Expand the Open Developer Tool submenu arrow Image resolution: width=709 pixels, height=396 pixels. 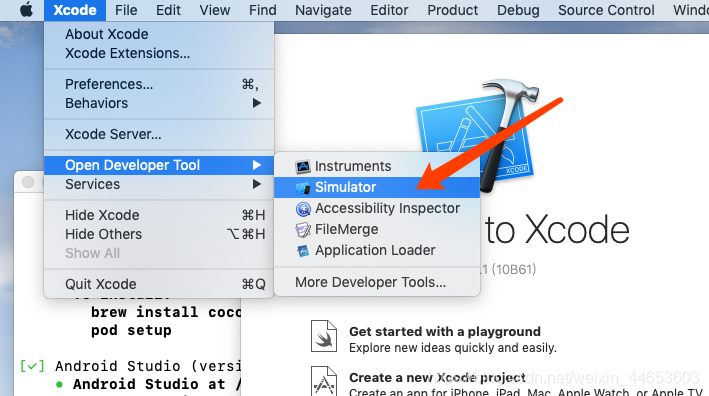coord(256,165)
